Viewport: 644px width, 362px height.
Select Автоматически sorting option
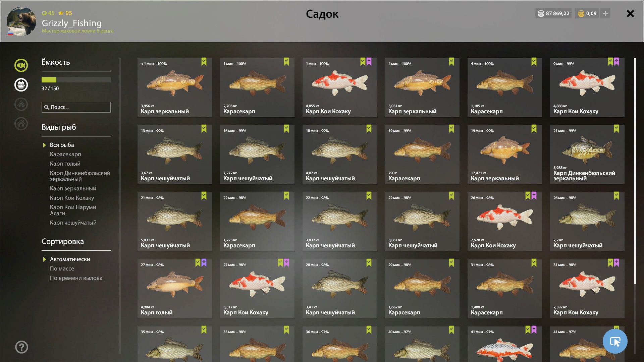(x=70, y=259)
